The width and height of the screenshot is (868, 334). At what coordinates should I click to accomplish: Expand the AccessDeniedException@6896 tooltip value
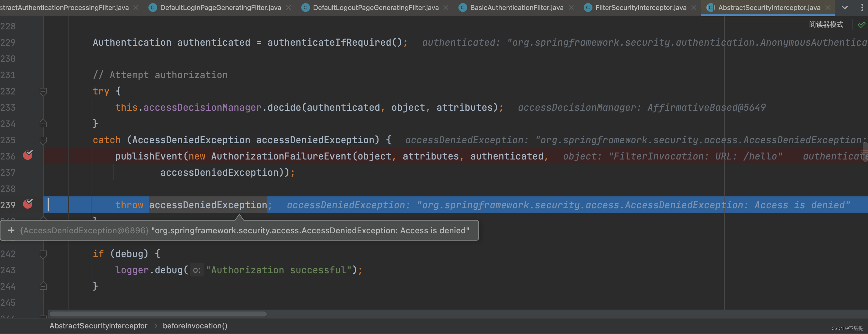click(11, 230)
